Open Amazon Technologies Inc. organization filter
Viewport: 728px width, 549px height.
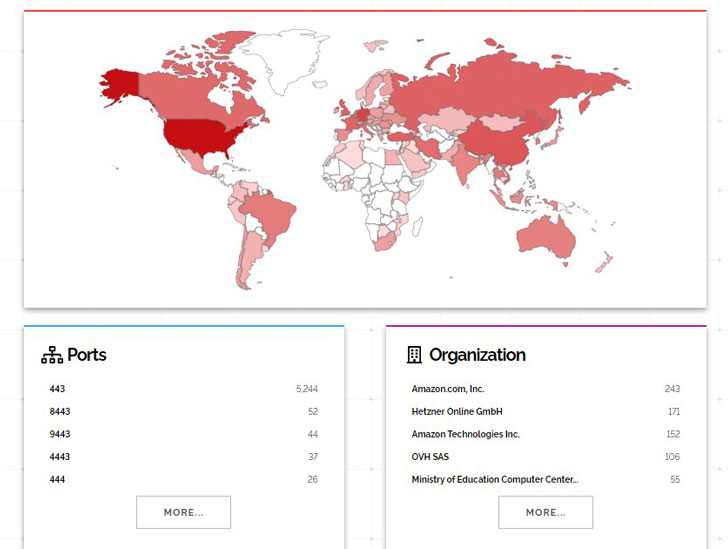click(465, 435)
